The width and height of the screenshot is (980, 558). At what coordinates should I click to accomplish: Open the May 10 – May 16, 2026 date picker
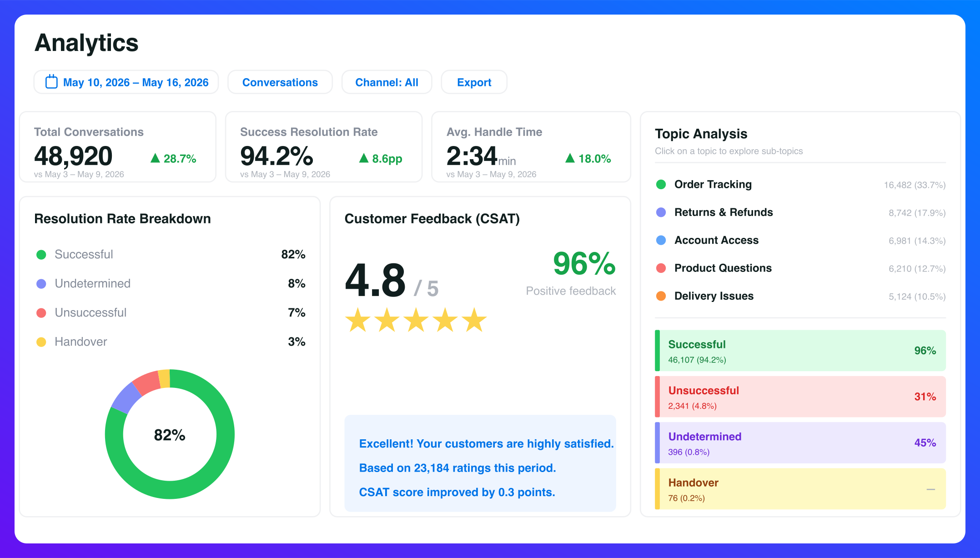point(126,82)
